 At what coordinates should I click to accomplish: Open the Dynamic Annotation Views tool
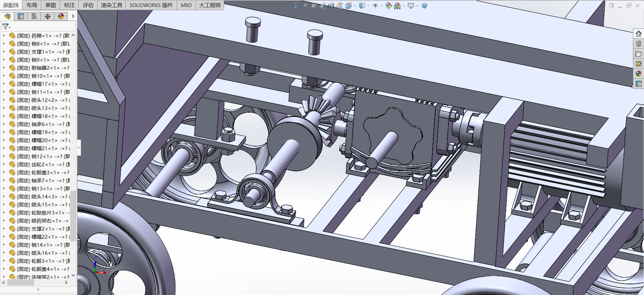pyautogui.click(x=340, y=6)
